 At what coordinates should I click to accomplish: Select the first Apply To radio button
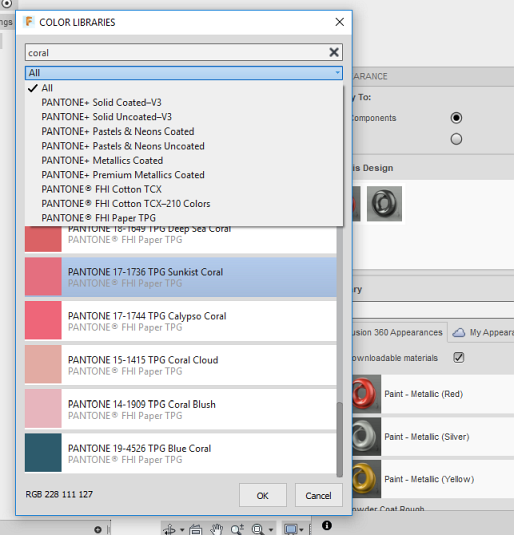456,118
